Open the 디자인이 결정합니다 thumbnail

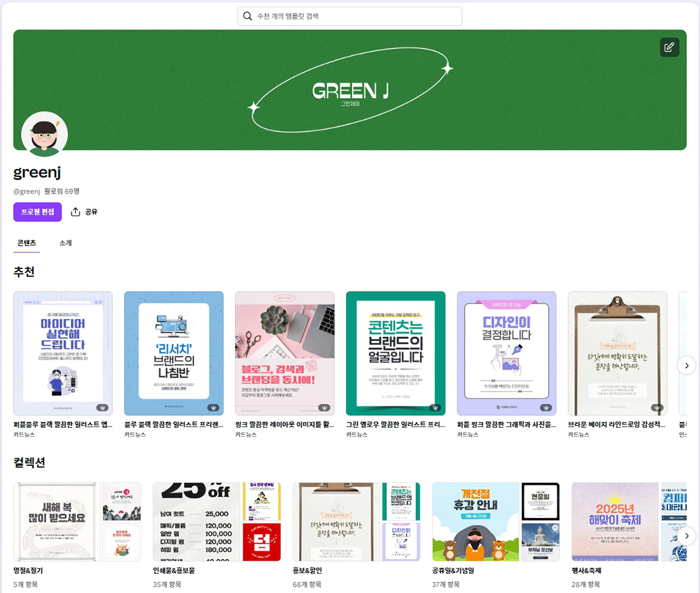click(x=506, y=353)
